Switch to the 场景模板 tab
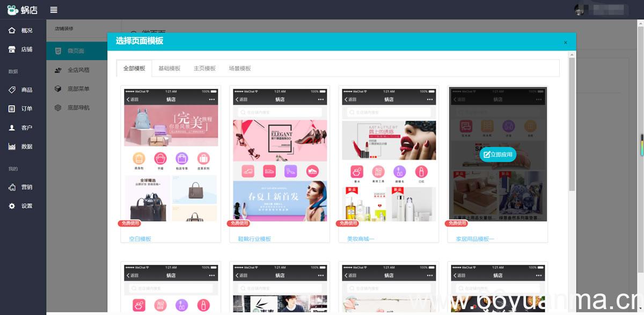 click(240, 68)
